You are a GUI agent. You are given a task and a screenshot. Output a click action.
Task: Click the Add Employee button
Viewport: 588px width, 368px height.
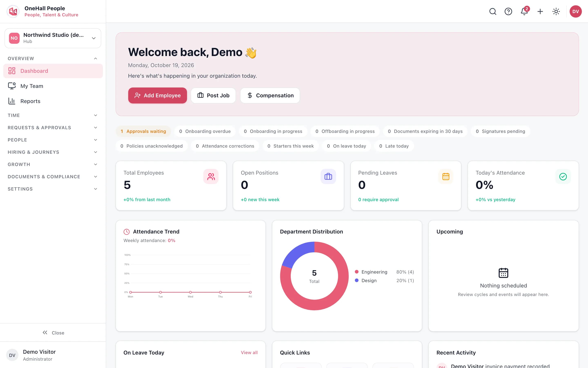157,95
